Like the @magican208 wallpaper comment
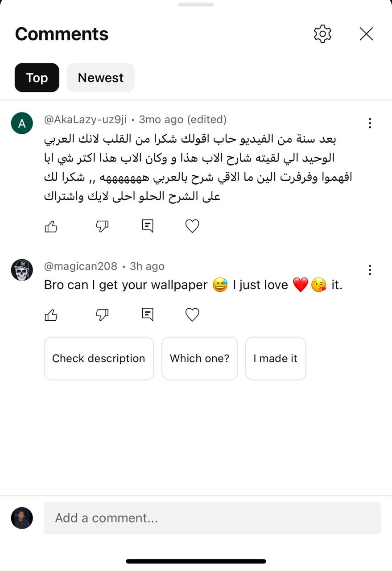This screenshot has width=392, height=571. (51, 315)
